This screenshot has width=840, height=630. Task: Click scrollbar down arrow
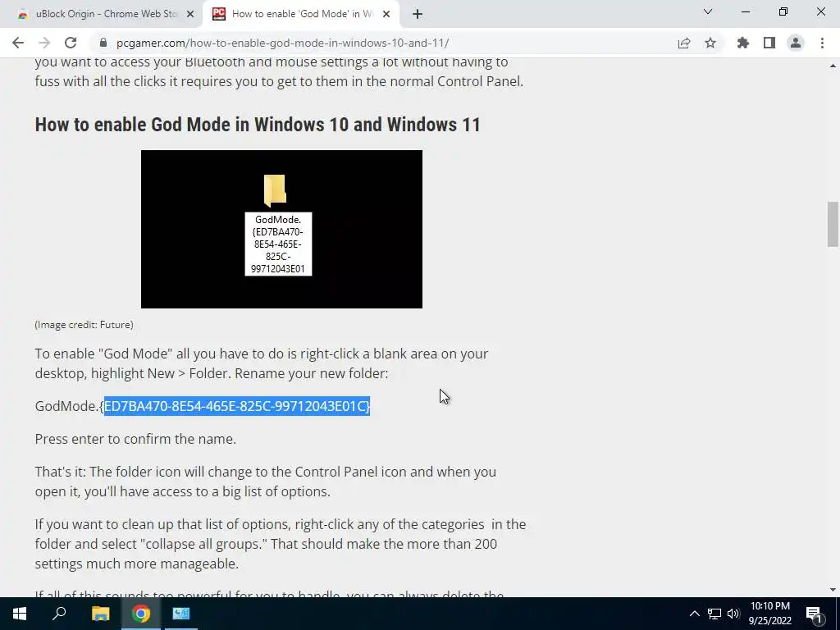point(833,590)
